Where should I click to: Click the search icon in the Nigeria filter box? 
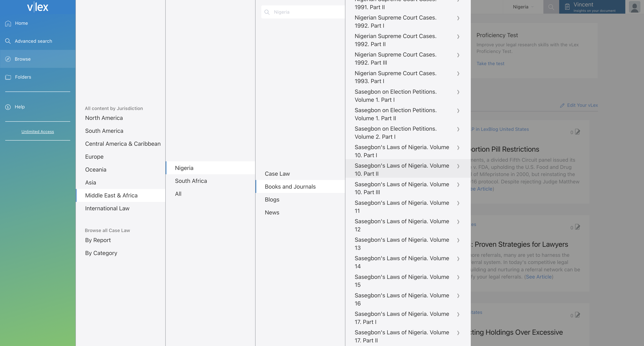[x=267, y=12]
